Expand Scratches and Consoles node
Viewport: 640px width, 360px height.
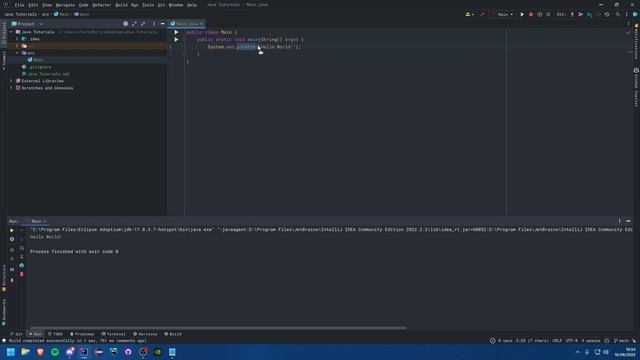(11, 88)
